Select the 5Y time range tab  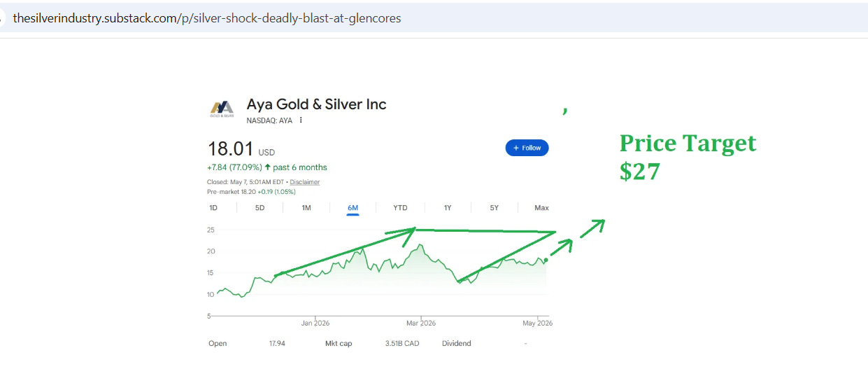coord(495,208)
